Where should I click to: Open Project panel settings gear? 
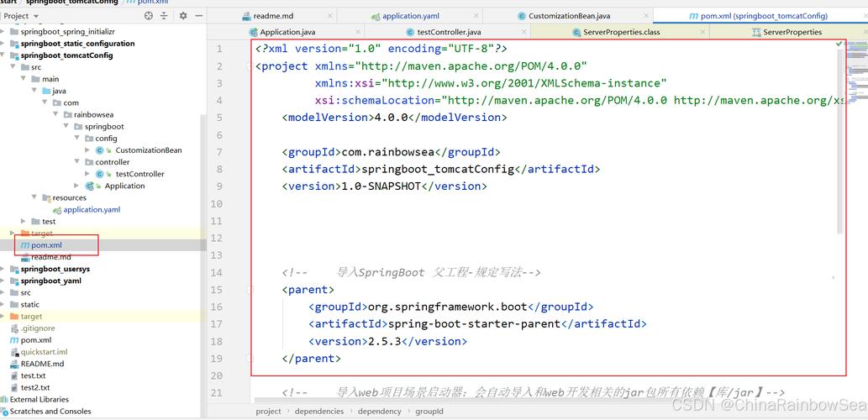click(183, 16)
